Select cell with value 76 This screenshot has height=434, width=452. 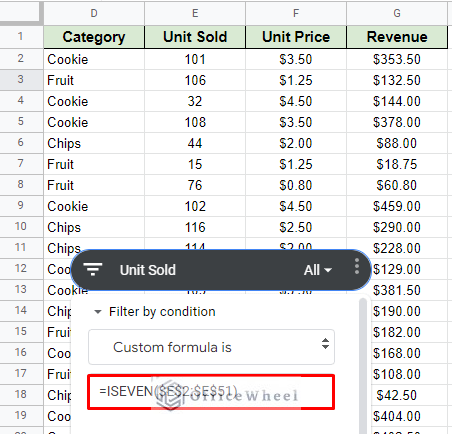coord(195,185)
